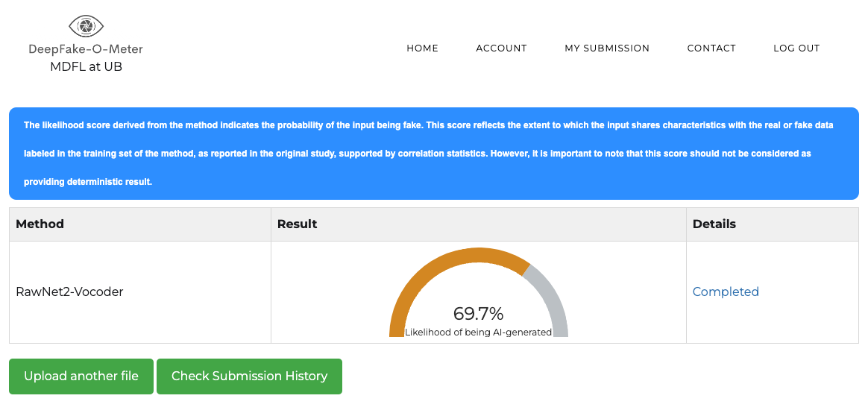Open the HOME menu item
This screenshot has width=868, height=416.
[x=422, y=48]
